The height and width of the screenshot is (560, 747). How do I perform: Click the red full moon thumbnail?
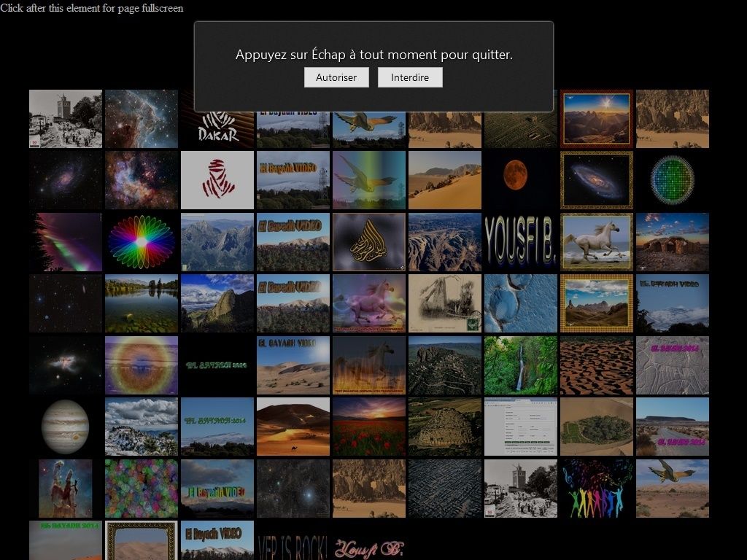coord(520,179)
